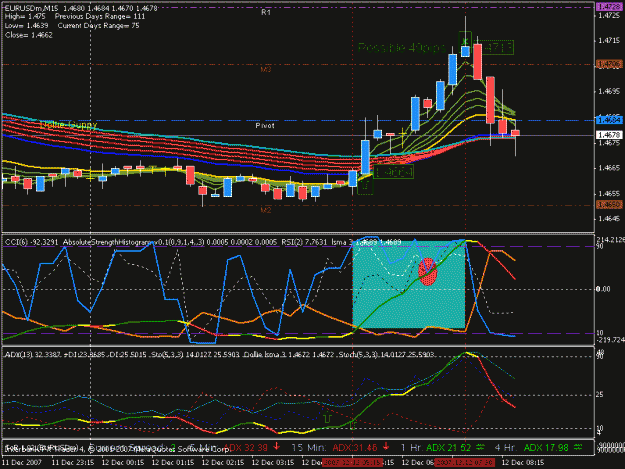Viewport: 625px width, 469px height.
Task: Select the green up-arrow entry marker on price chart
Action: click(365, 185)
